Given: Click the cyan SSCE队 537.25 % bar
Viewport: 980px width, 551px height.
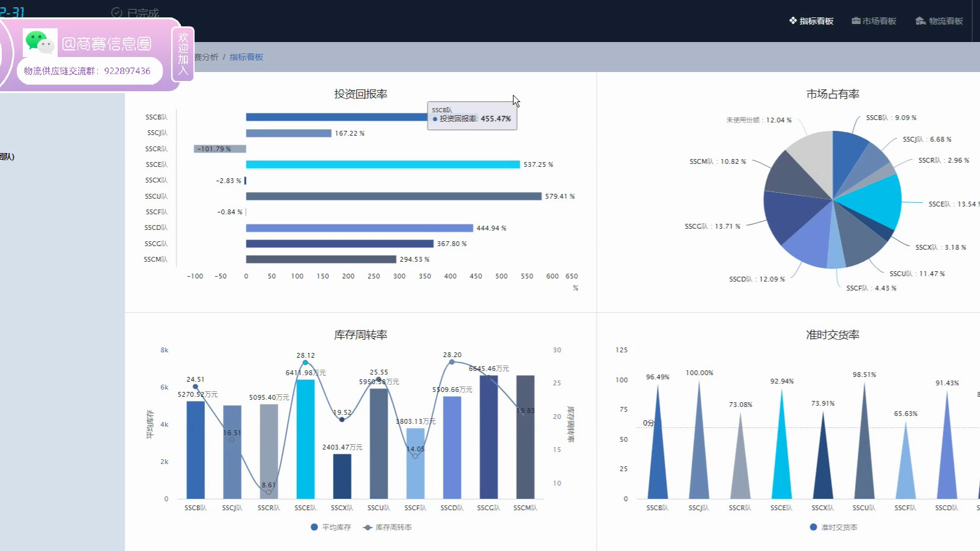Looking at the screenshot, I should pos(383,164).
